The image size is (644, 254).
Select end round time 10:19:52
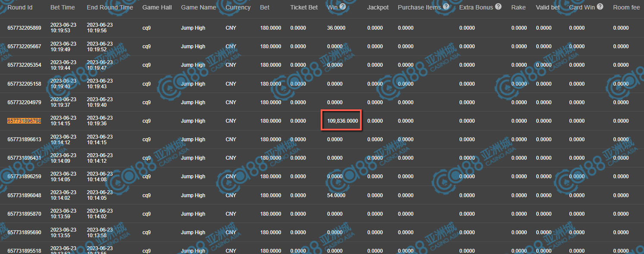(100, 46)
